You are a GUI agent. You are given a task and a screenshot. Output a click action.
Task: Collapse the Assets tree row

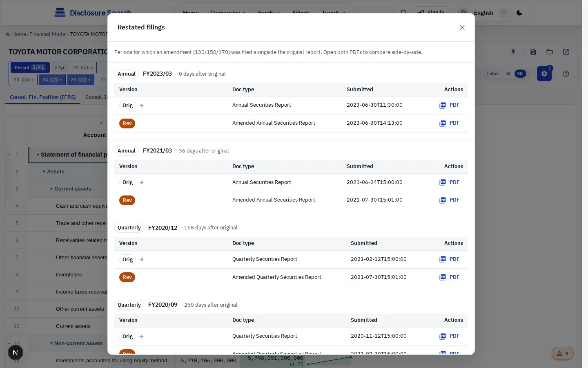[x=44, y=172]
